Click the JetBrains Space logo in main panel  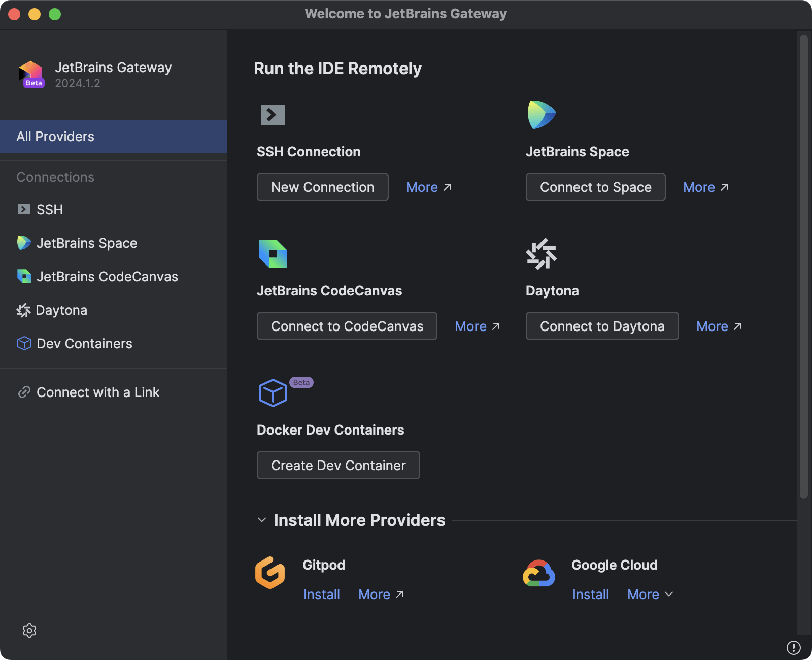(x=542, y=115)
